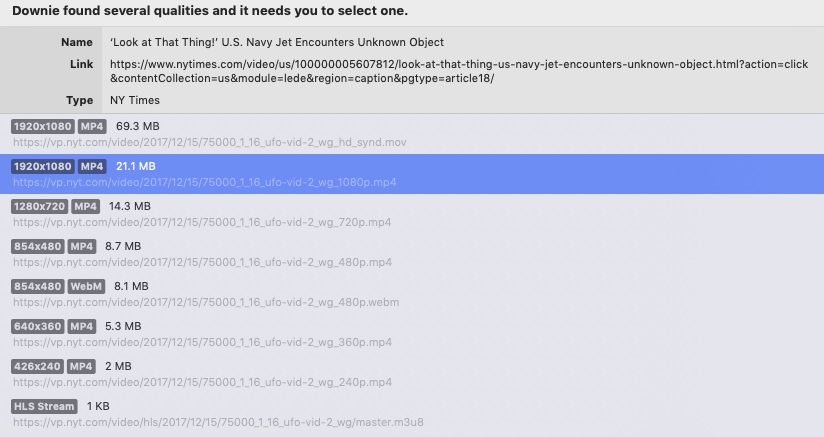
Task: Click the video name title text
Action: 276,42
